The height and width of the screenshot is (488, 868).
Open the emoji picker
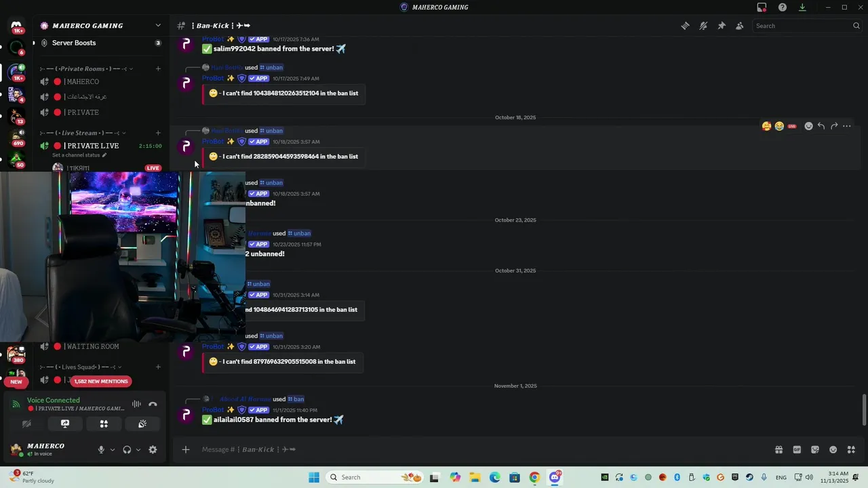[833, 449]
